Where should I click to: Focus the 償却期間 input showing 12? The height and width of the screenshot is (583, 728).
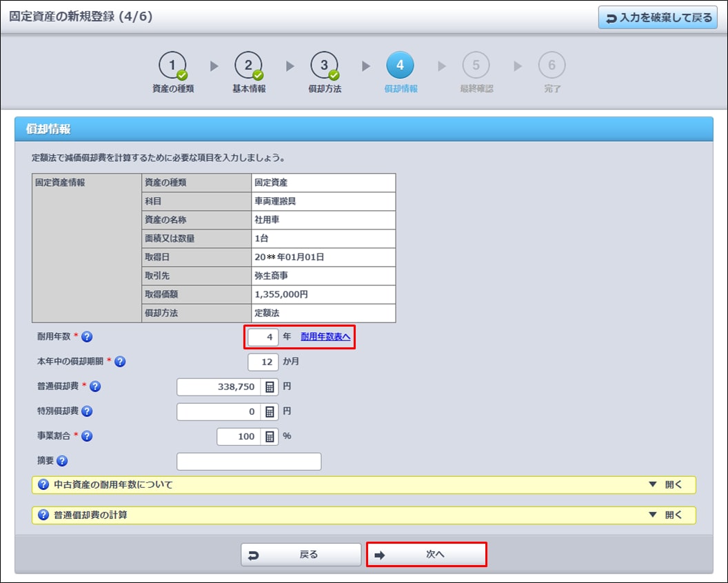(x=263, y=362)
